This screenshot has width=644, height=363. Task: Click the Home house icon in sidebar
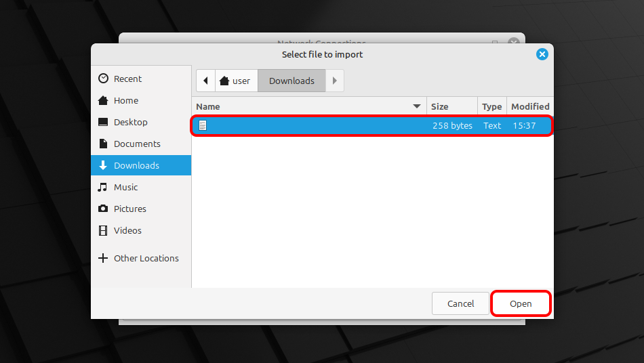[x=103, y=100]
